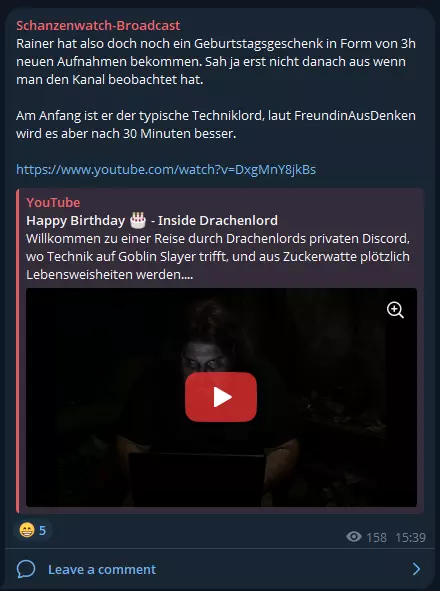Screen dimensions: 440x591
Task: Click the 15:39 message timestamp
Action: coord(411,537)
